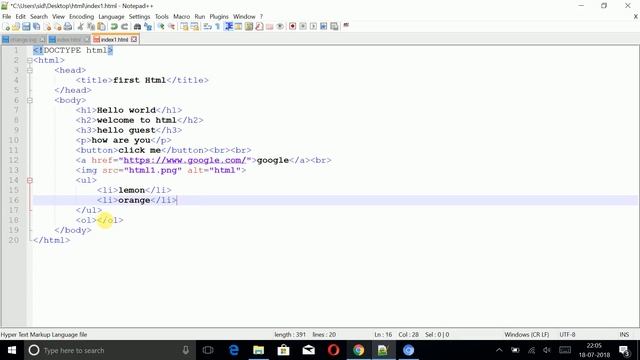Image resolution: width=640 pixels, height=360 pixels.
Task: Open a file using toolbar folder icon
Action: coord(16,27)
